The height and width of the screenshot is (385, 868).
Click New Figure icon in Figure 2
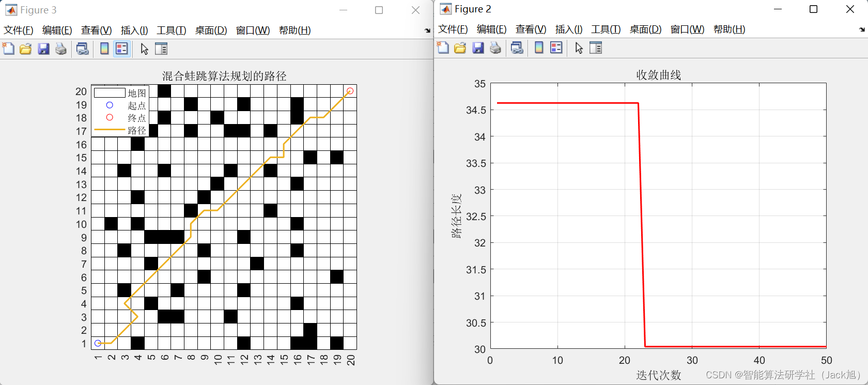[443, 48]
